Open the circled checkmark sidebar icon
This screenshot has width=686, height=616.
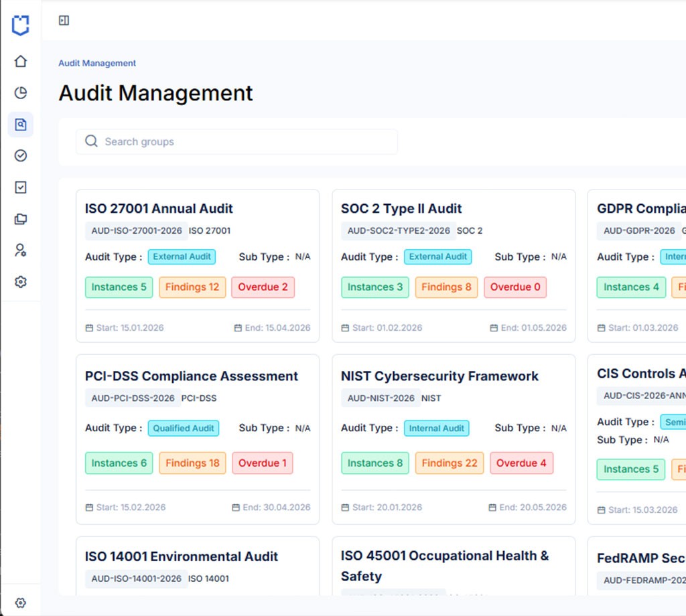tap(21, 155)
